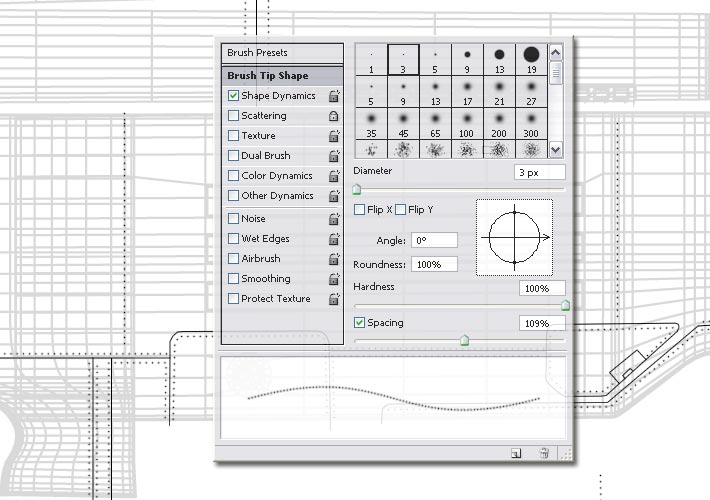This screenshot has width=710, height=500.
Task: Click the Color Dynamics label
Action: click(x=277, y=176)
